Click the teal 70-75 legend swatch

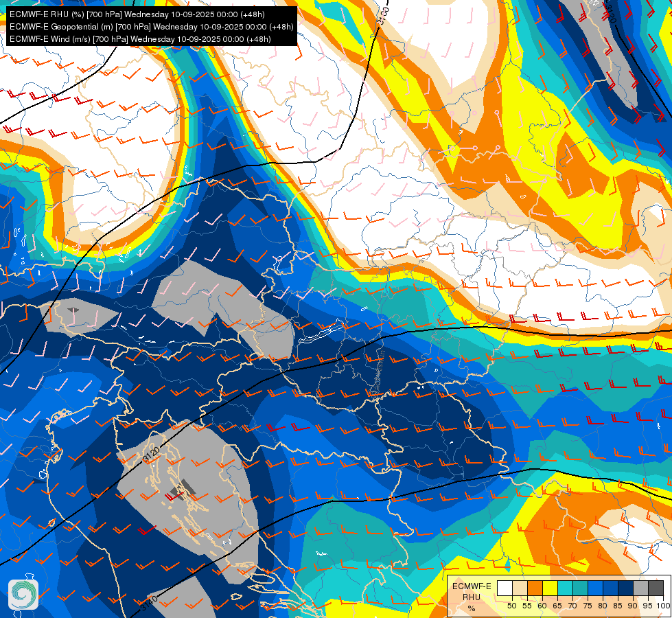tap(580, 588)
